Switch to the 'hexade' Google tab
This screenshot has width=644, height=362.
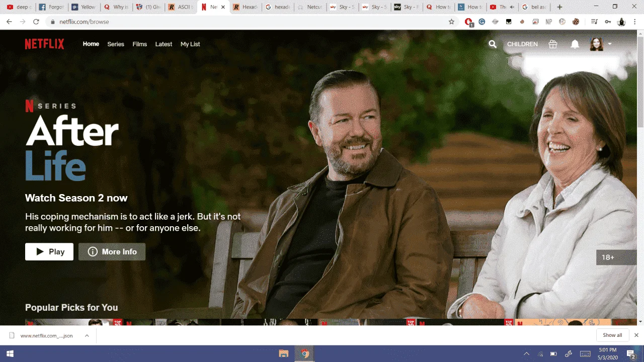coord(277,7)
